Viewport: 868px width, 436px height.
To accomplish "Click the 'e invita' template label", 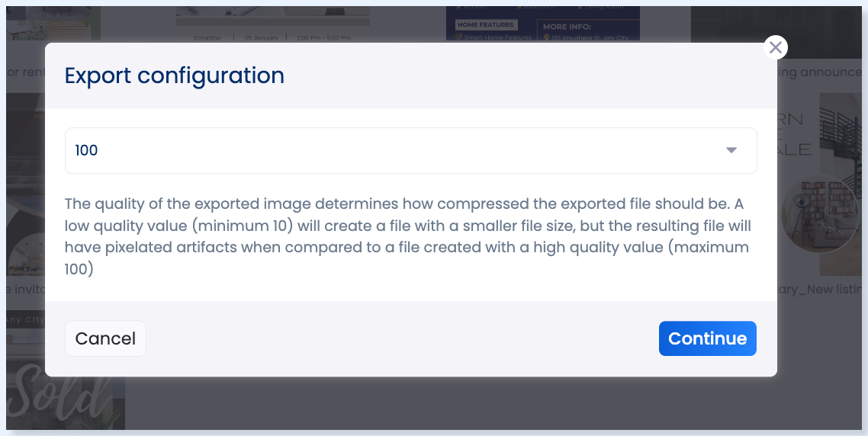I will [x=23, y=289].
